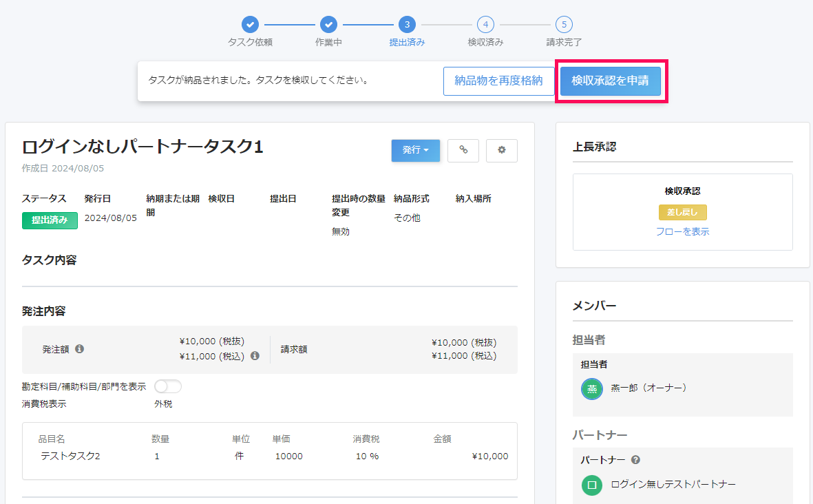813x504 pixels.
Task: Show info tooltip next to 発注額
Action: [79, 349]
